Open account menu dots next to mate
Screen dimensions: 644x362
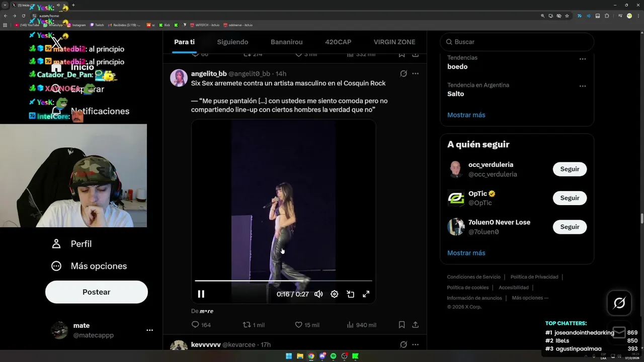click(x=149, y=330)
